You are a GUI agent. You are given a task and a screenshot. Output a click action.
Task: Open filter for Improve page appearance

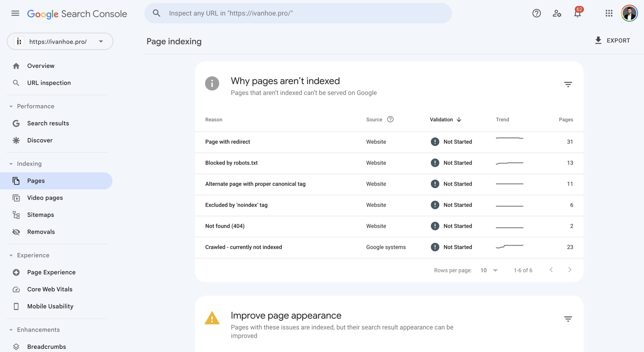568,319
